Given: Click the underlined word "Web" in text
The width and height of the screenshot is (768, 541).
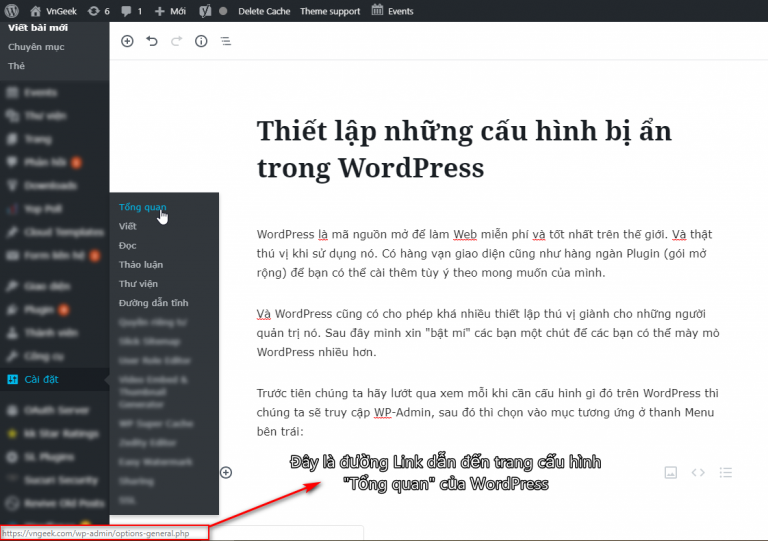Looking at the screenshot, I should pyautogui.click(x=465, y=234).
